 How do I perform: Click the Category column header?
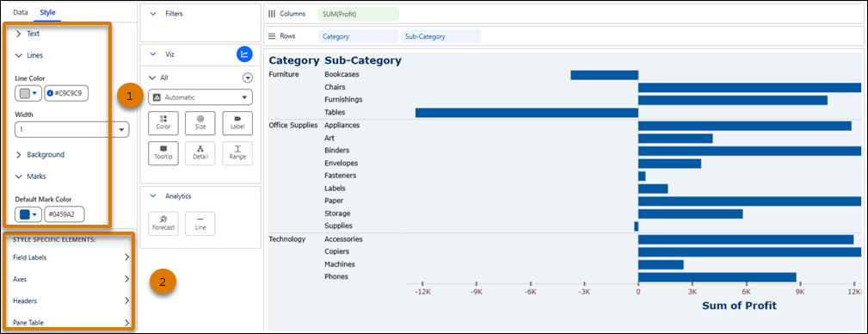click(294, 60)
